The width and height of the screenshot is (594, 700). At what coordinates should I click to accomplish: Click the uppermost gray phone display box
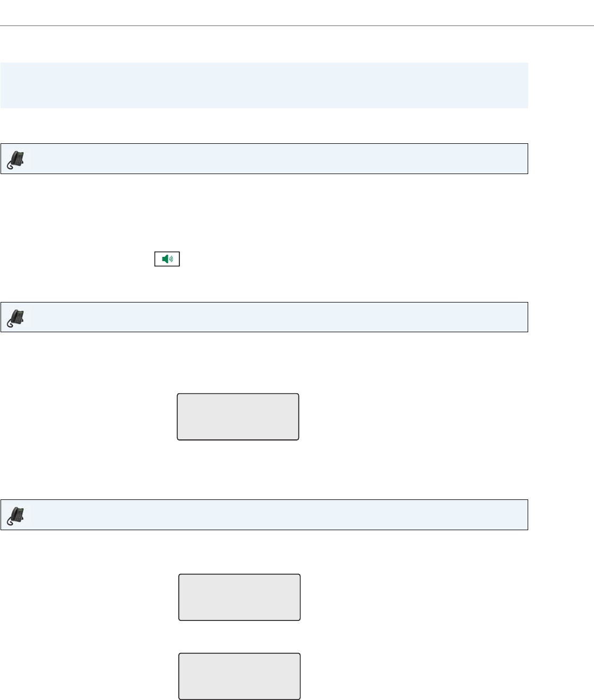238,417
